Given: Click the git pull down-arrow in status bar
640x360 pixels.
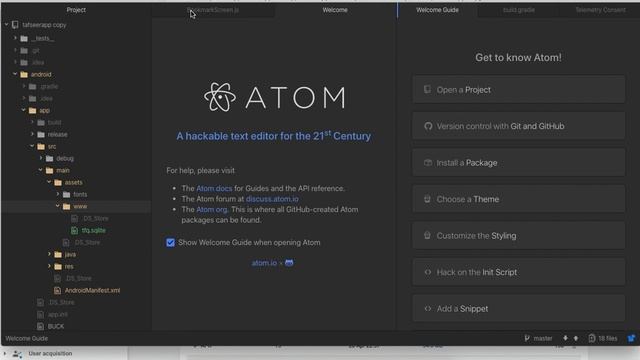Looking at the screenshot, I should [565, 338].
